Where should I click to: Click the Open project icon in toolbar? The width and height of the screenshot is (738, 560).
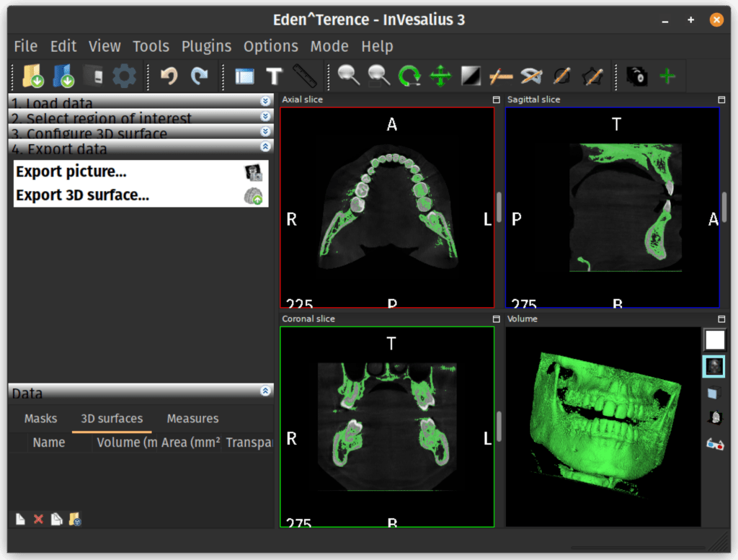point(63,76)
